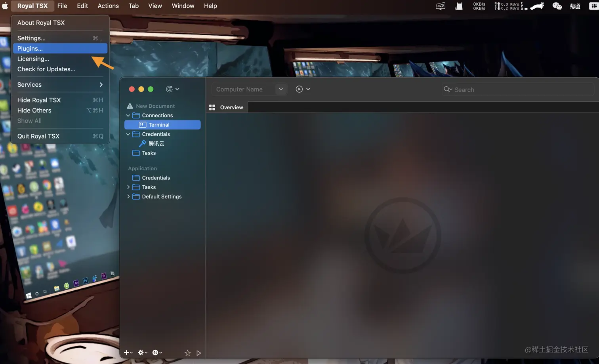Open Settings… from the menu

[x=60, y=38]
